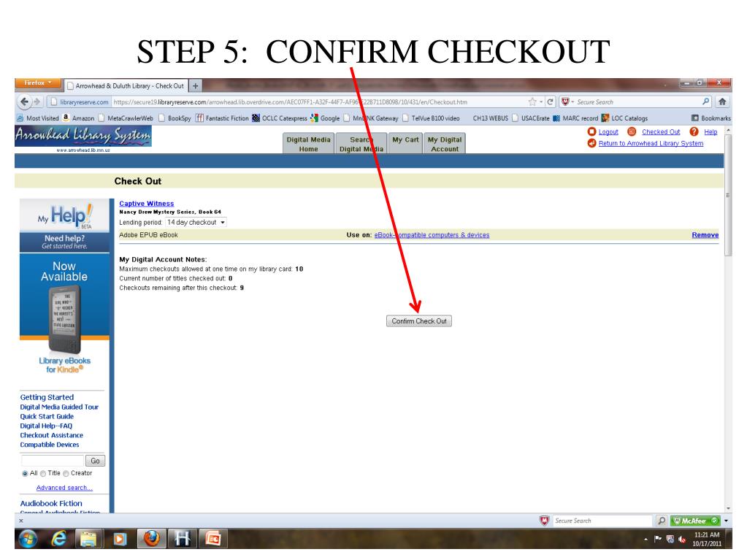Click the volume speaker tray icon
The image size is (747, 560).
pos(682,539)
